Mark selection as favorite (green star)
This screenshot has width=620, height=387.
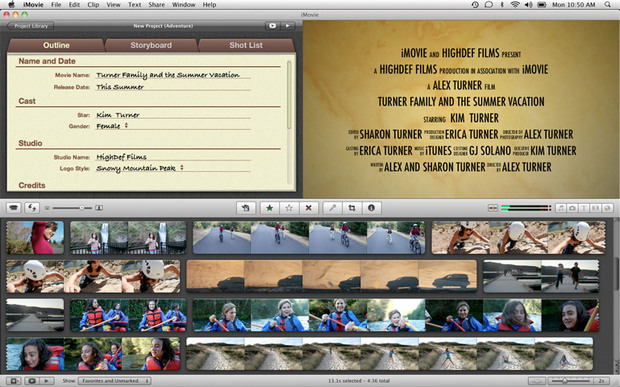click(x=270, y=208)
